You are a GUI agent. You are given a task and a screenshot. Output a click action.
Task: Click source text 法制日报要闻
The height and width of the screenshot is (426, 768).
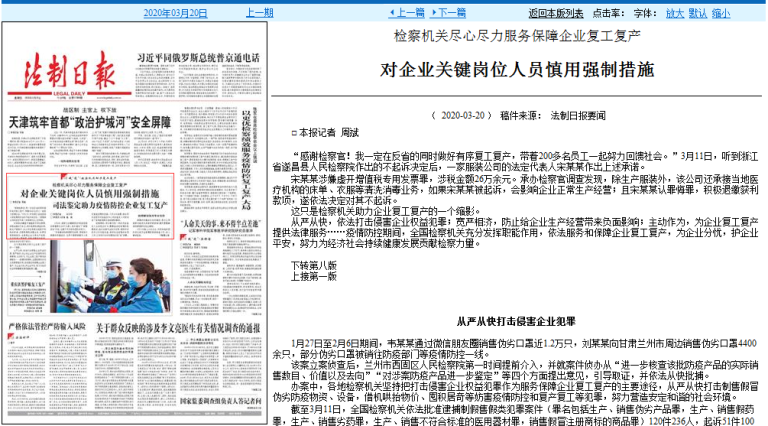click(x=578, y=116)
